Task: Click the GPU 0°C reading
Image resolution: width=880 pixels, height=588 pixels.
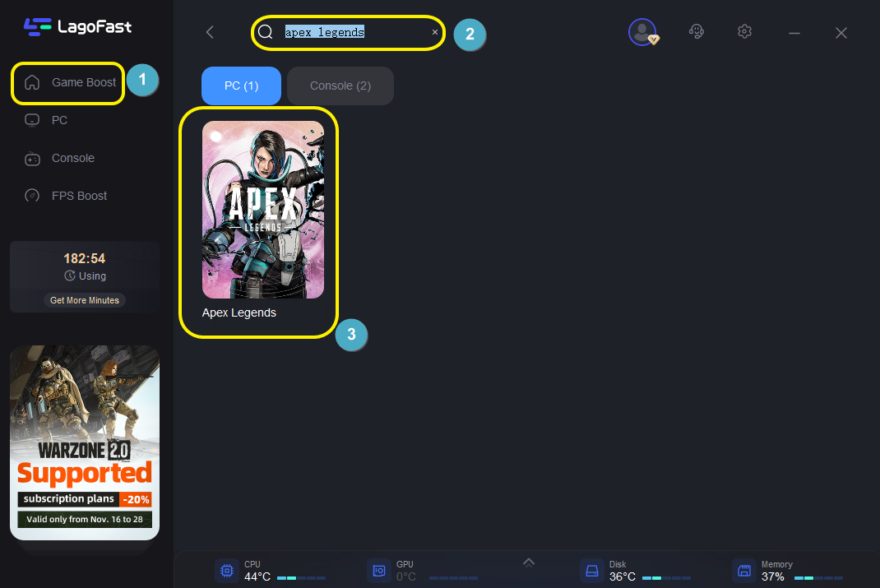Action: pyautogui.click(x=406, y=576)
